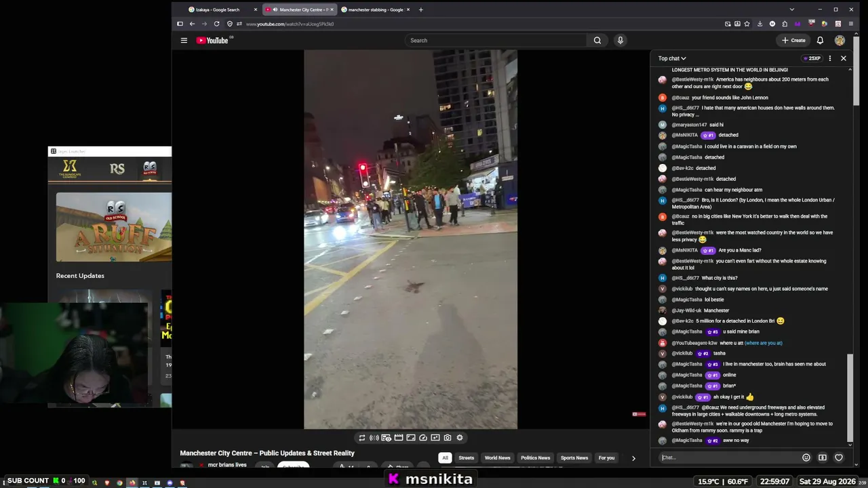Select the World News category chip
868x488 pixels.
pos(497,458)
